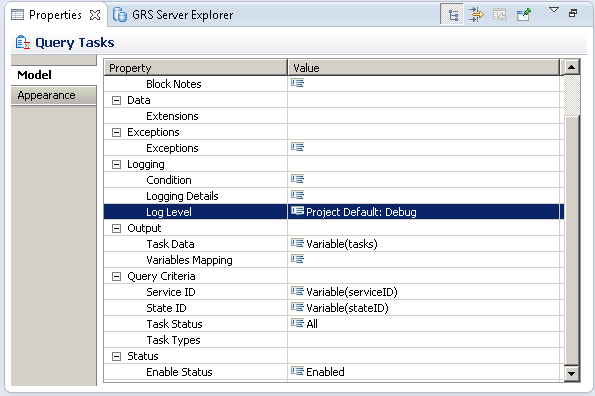Open the view menu triangle

pos(554,10)
